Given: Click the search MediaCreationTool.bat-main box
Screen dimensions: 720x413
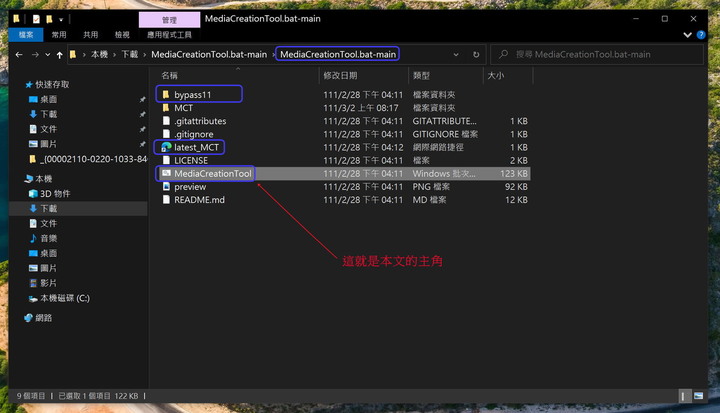Looking at the screenshot, I should (x=597, y=55).
